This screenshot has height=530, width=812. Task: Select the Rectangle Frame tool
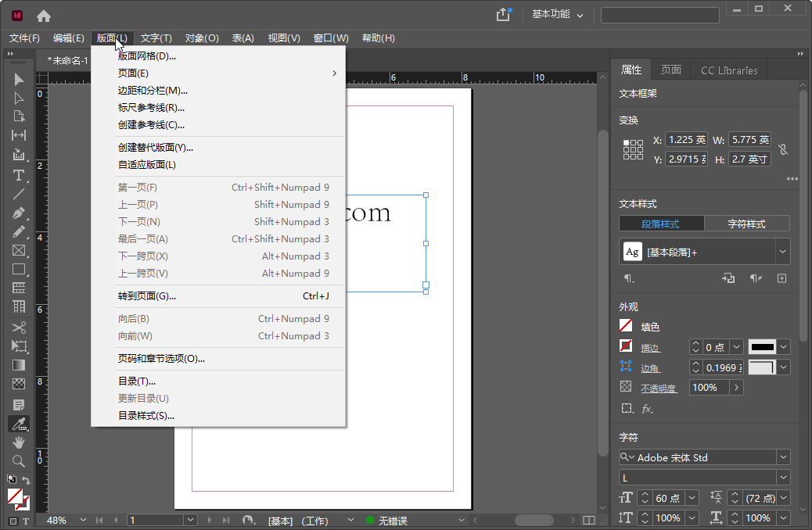(x=18, y=249)
